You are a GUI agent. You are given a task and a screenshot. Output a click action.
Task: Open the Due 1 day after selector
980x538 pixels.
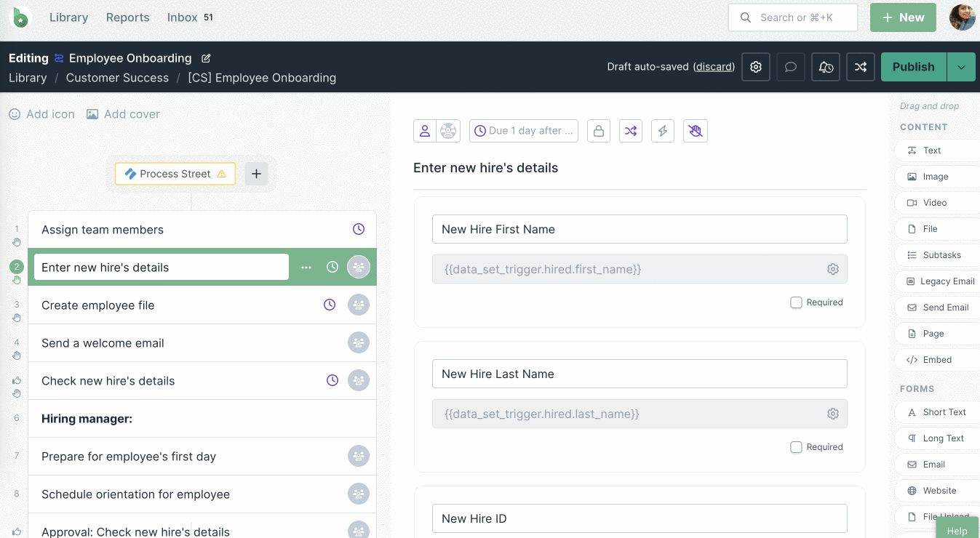click(x=523, y=131)
